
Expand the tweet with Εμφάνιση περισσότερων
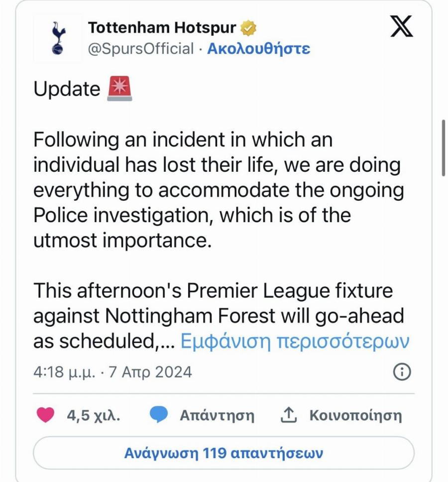[x=294, y=342]
